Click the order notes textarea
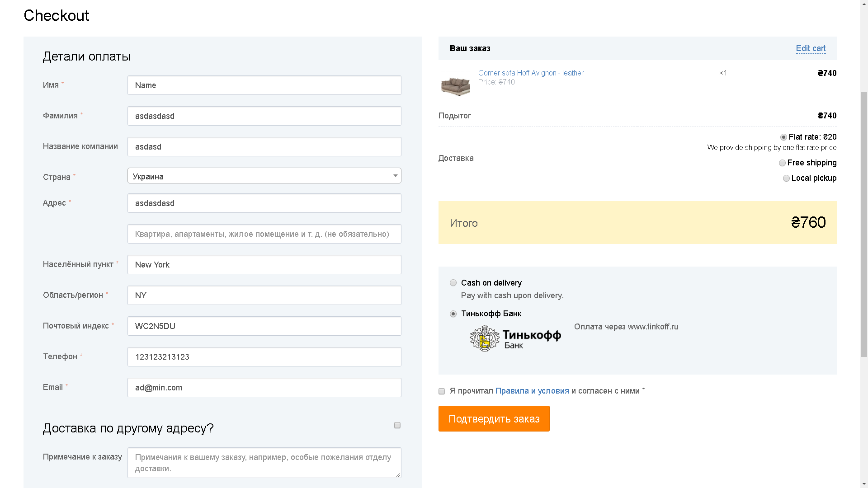 264,463
